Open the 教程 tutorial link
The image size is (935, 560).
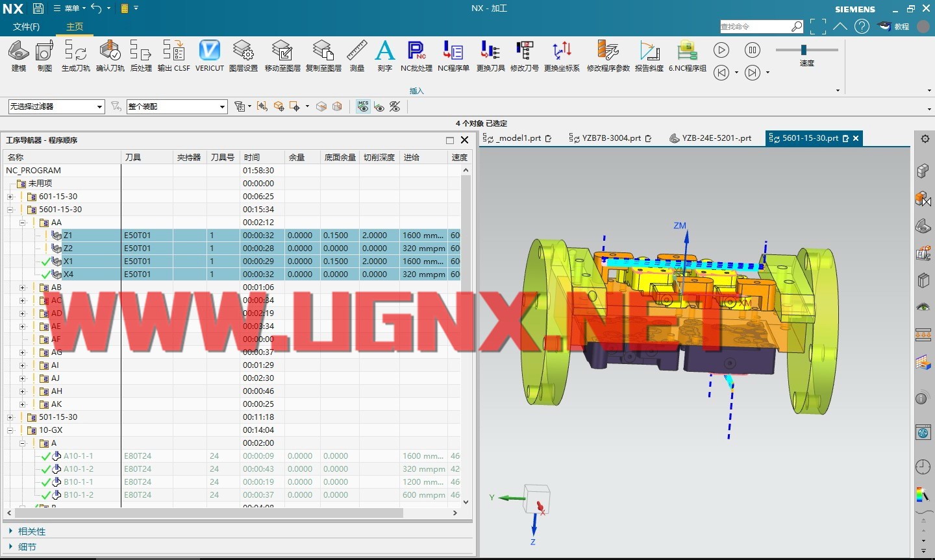(x=894, y=27)
